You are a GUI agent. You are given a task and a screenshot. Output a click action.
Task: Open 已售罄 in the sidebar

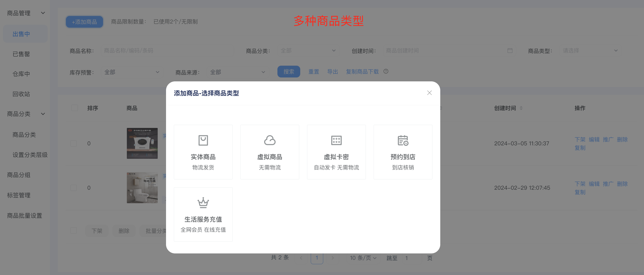tap(21, 54)
